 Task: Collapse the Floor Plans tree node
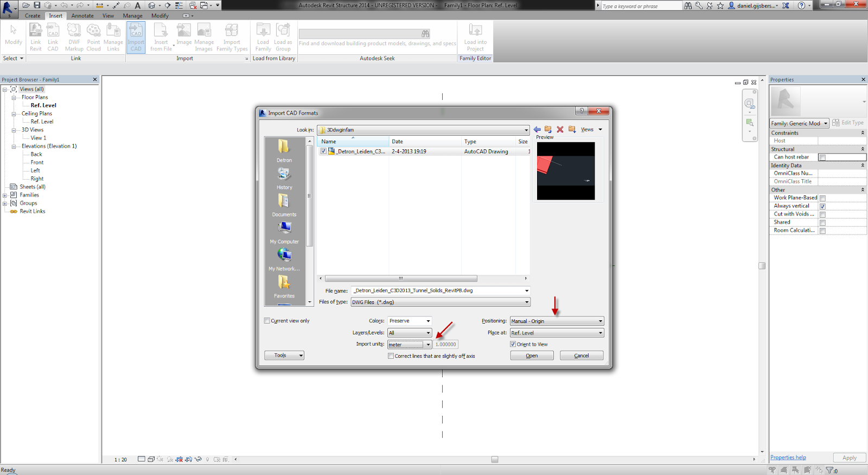pyautogui.click(x=14, y=98)
